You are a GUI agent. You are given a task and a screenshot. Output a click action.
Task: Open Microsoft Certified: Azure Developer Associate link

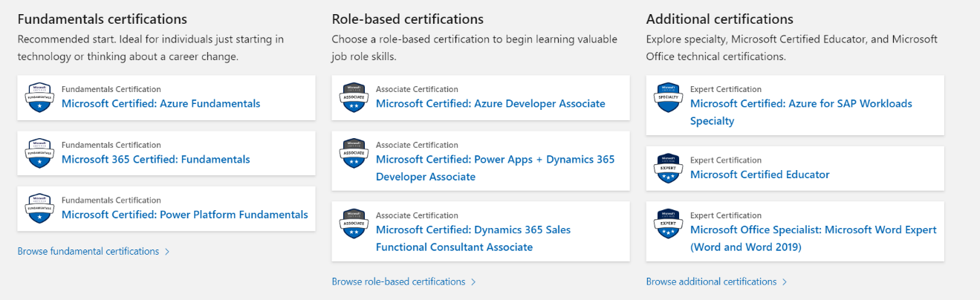tap(490, 104)
